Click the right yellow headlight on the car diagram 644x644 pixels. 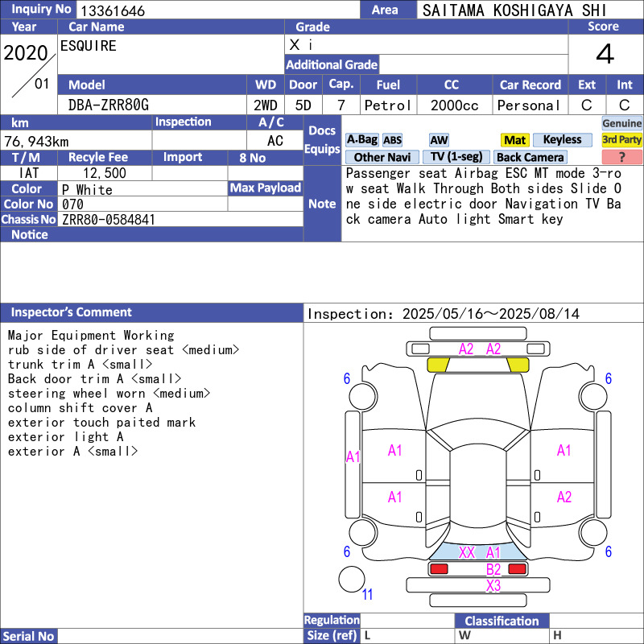(518, 365)
